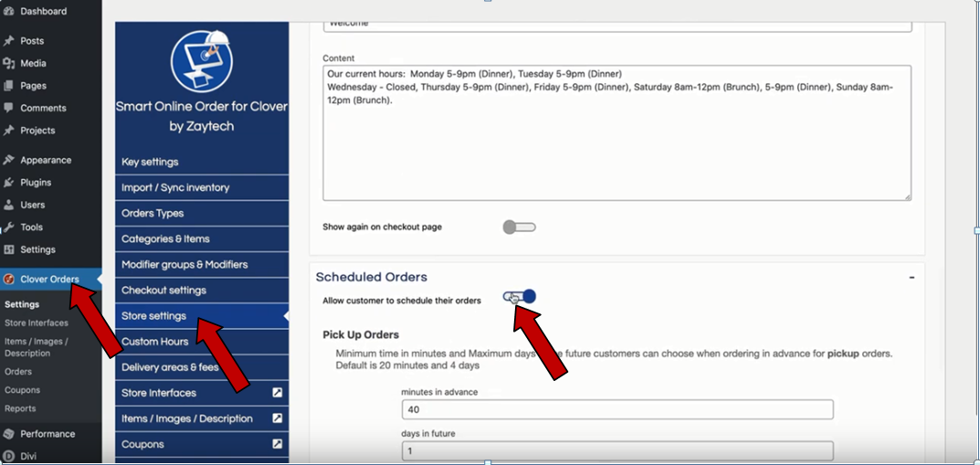Click the days in future field
980x465 pixels.
tap(617, 450)
